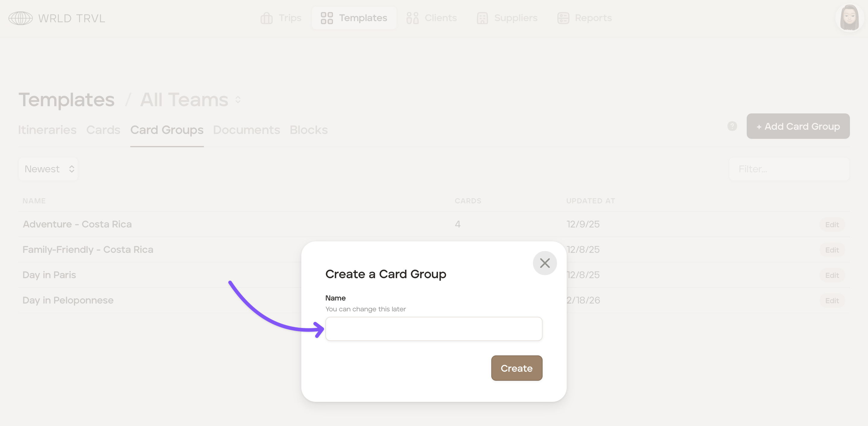Open the Newest sort dropdown
Viewport: 868px width, 426px height.
(x=49, y=169)
